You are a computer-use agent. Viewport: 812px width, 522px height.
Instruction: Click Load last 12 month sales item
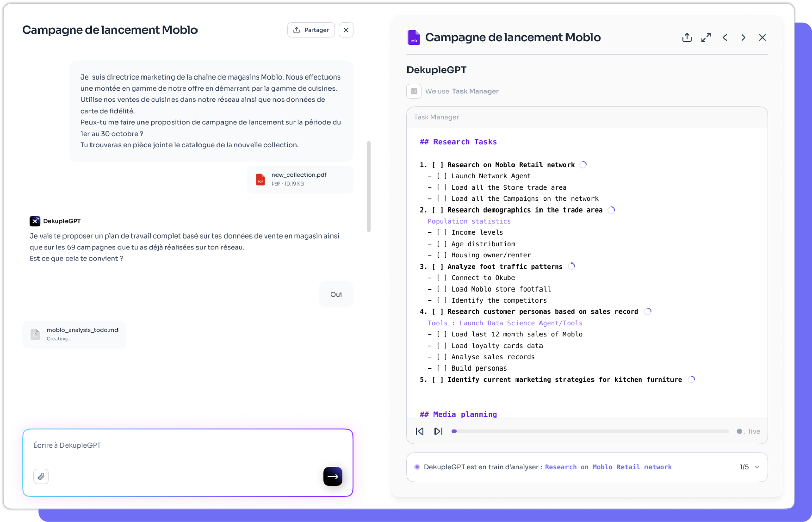[517, 334]
